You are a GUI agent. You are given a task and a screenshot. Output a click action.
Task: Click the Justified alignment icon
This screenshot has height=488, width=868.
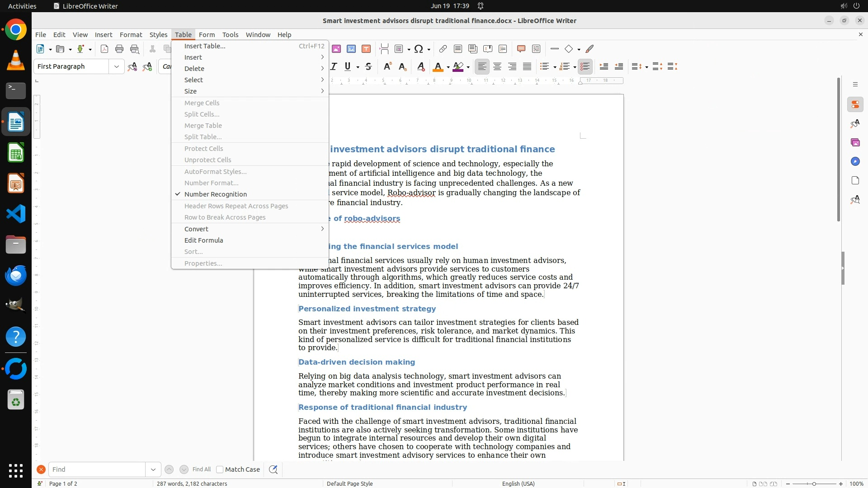click(x=527, y=67)
